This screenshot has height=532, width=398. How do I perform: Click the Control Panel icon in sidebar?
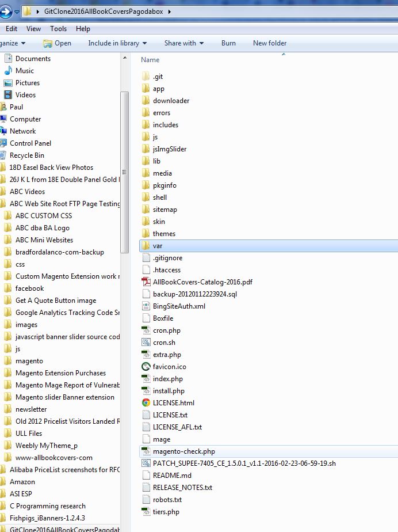(x=3, y=143)
